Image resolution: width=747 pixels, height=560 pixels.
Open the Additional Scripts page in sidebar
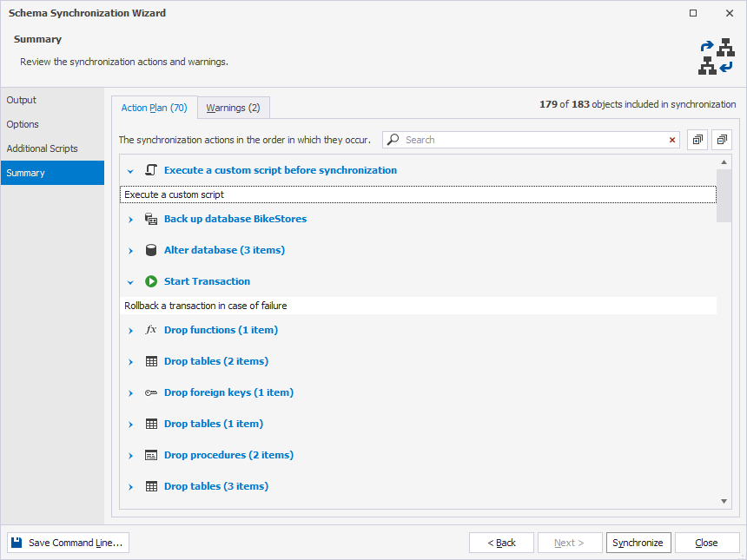[42, 148]
